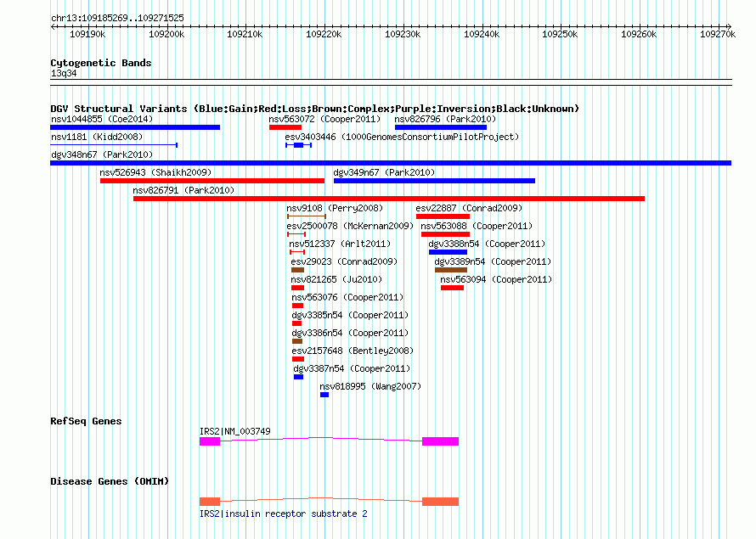Screen dimensions: 756x539
Task: Click the dgv349n67 (Park2010) label
Action: pos(384,172)
